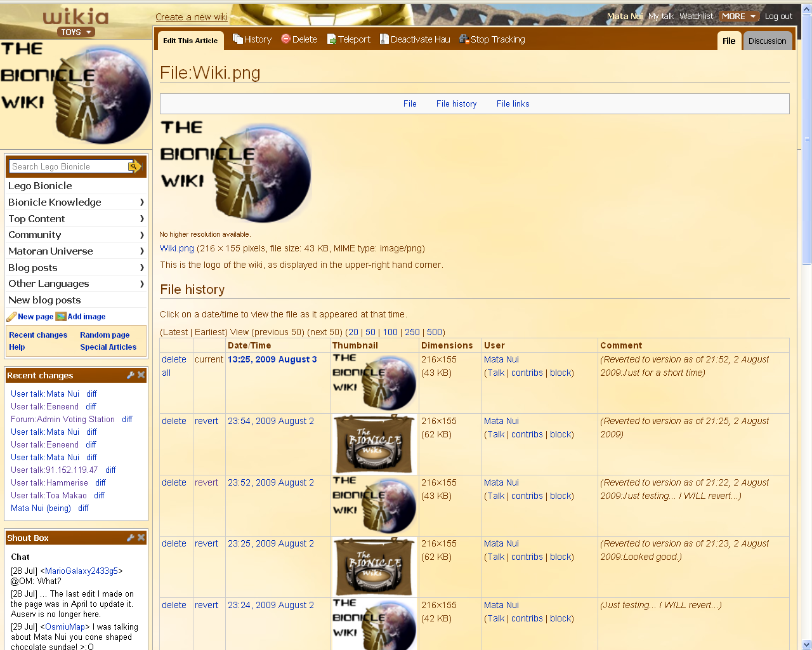Select the Edit This Article tab
This screenshot has width=812, height=650.
coord(190,41)
